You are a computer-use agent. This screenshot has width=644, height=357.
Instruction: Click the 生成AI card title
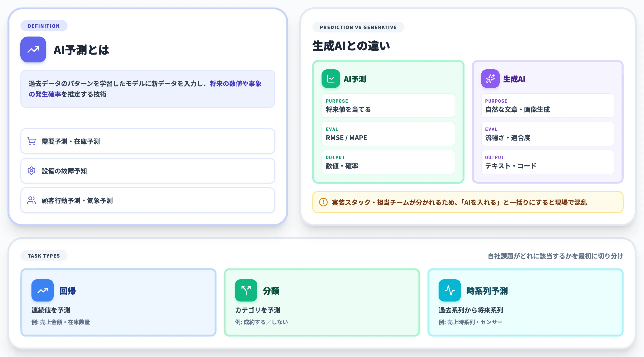(514, 79)
